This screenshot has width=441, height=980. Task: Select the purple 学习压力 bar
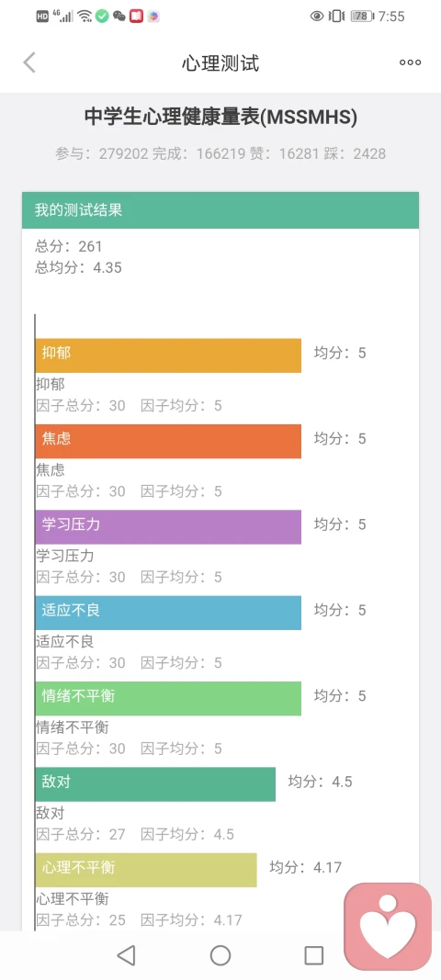(168, 527)
